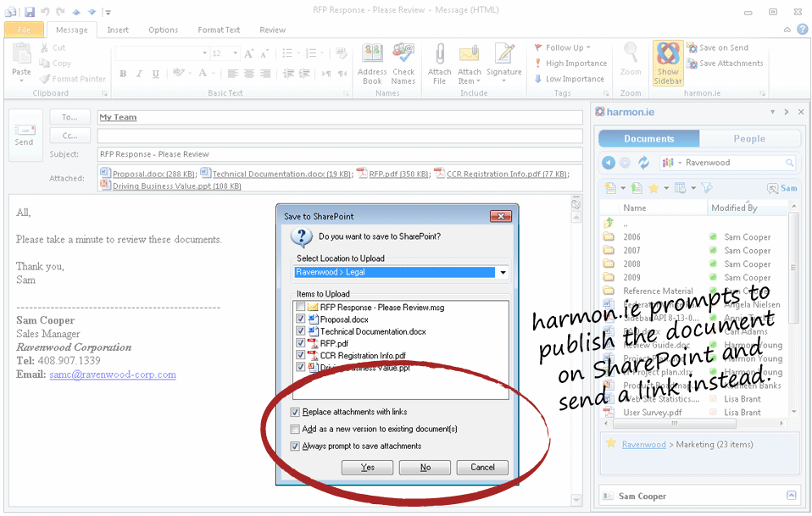Switch to the People tab in sidebar
The image size is (812, 516).
[x=748, y=139]
